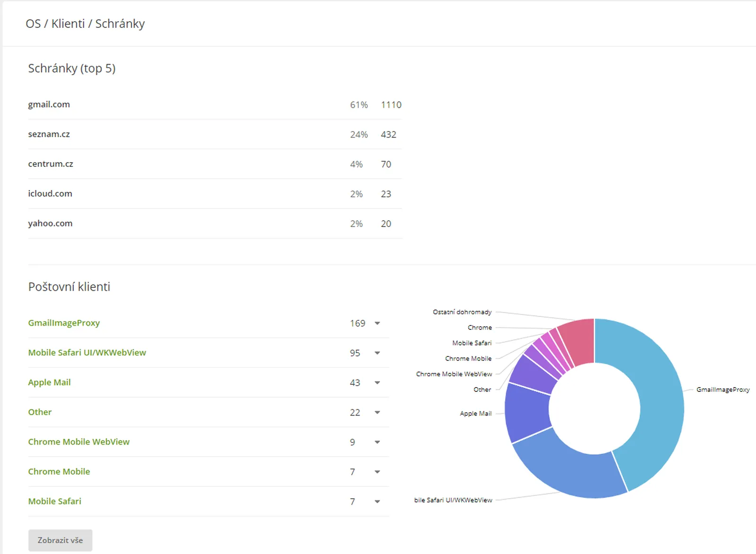Open the Chrome Mobile WebView link
Viewport: 756px width, 554px height.
tap(78, 442)
